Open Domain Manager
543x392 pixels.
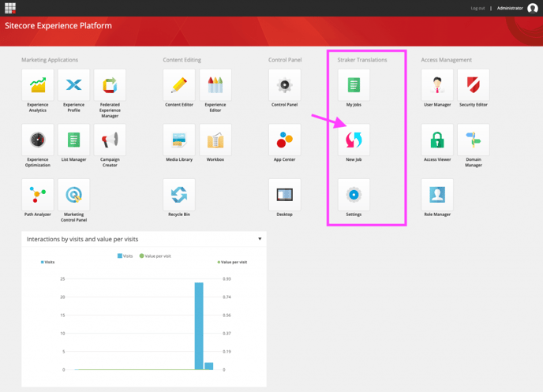[x=474, y=140]
